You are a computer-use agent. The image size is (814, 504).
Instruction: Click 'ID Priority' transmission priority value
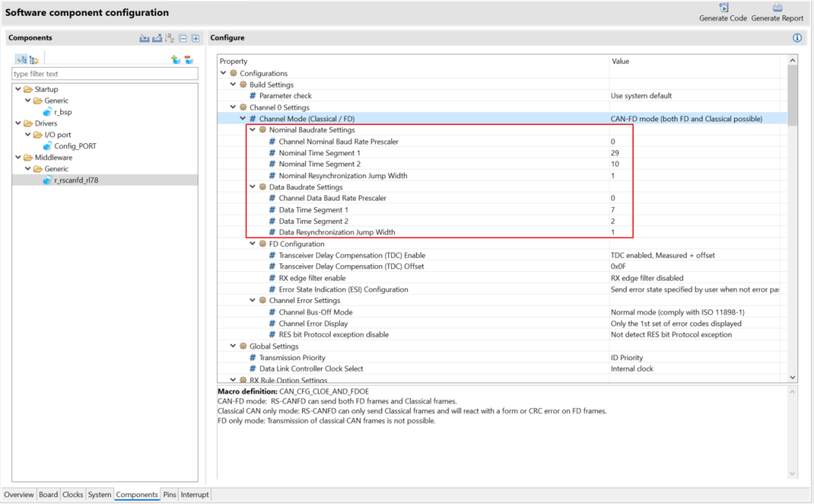point(626,358)
